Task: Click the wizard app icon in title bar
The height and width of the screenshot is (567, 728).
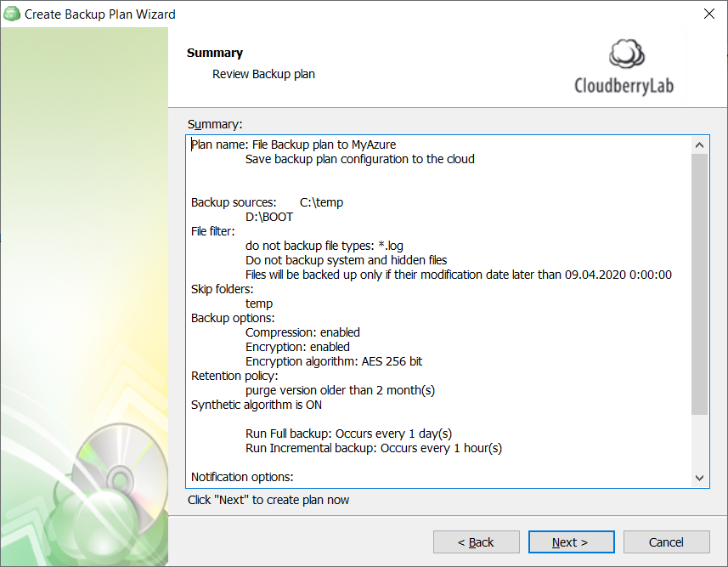Action: click(x=12, y=14)
